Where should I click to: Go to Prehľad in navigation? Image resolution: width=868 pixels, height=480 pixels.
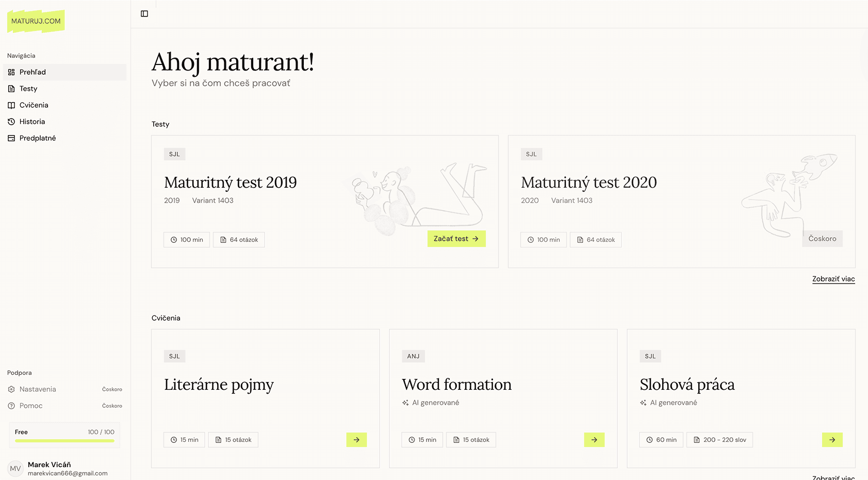coord(64,72)
